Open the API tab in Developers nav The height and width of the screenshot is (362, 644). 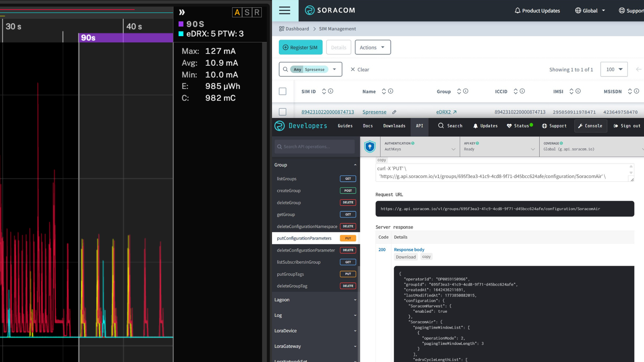[x=419, y=126]
